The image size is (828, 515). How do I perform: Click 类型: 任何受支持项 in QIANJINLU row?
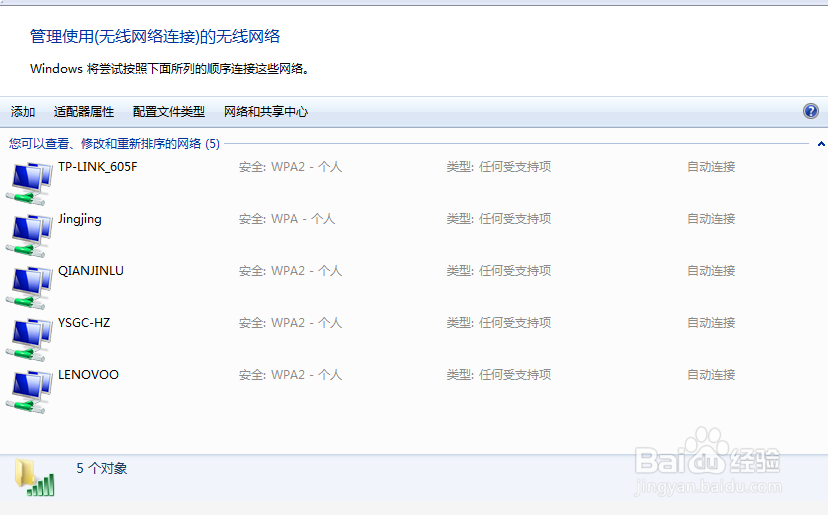(499, 271)
